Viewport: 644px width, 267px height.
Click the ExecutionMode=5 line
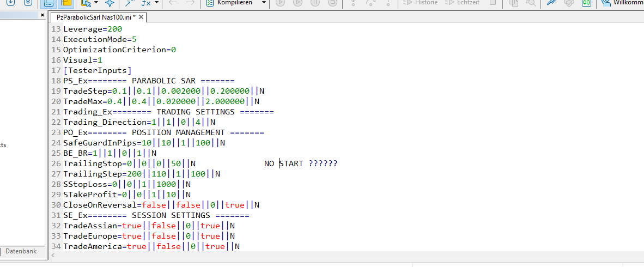(x=100, y=39)
